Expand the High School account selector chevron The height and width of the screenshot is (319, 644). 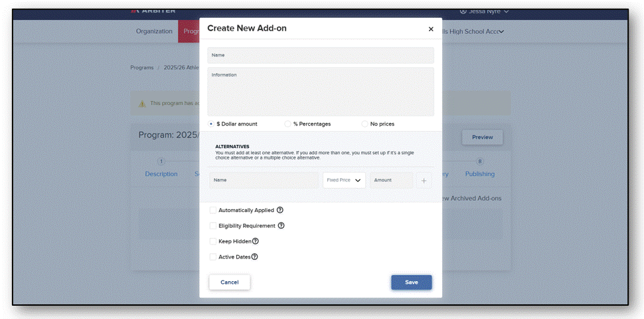click(501, 32)
